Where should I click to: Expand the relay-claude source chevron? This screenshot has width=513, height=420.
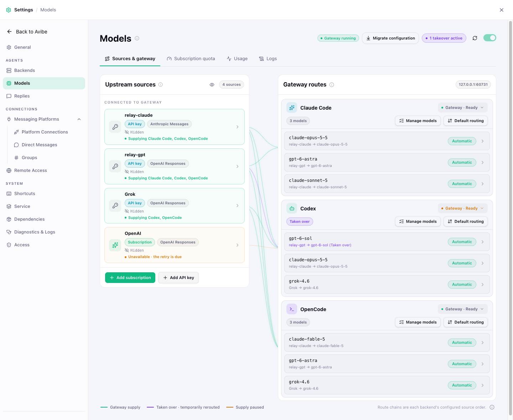(237, 127)
